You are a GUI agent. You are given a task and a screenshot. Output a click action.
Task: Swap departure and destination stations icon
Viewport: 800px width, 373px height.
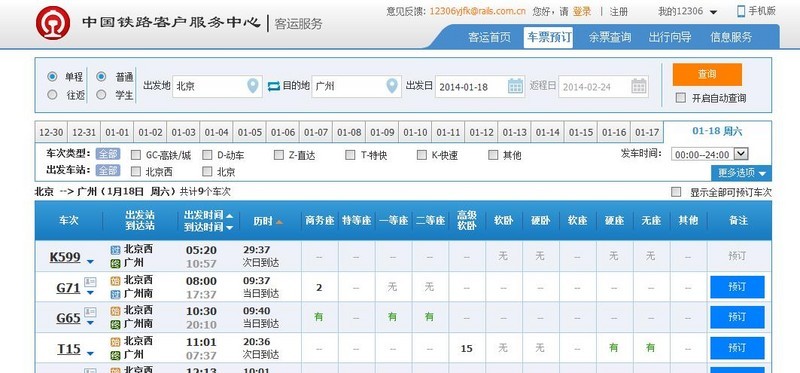pos(274,86)
